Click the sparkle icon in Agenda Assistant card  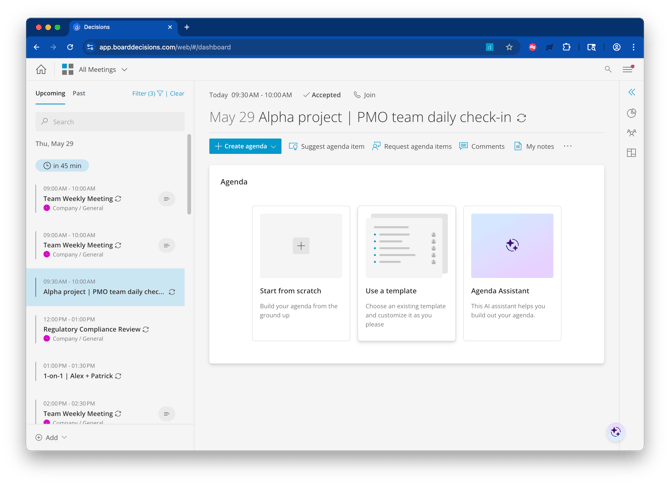[x=512, y=245]
